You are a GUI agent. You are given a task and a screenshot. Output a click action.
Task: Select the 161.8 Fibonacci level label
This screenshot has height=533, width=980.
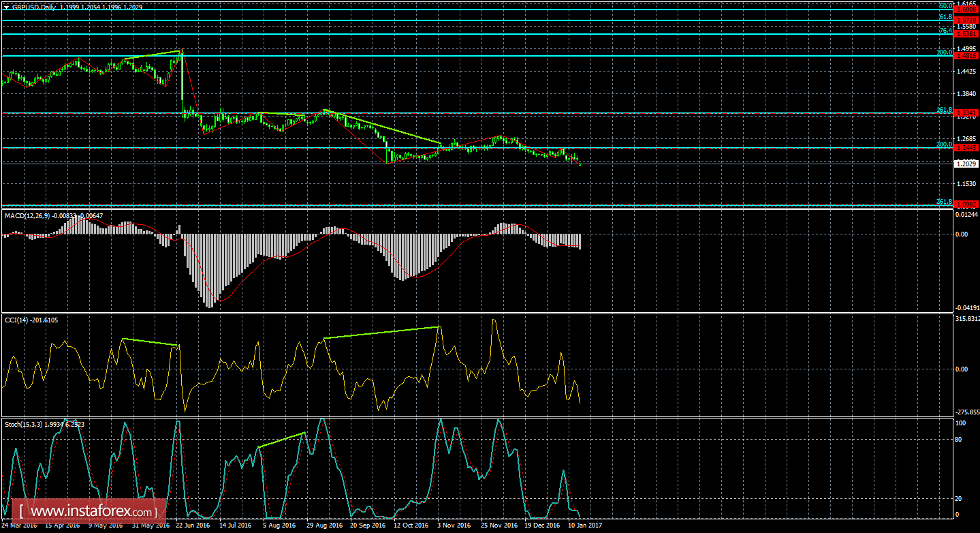point(944,109)
